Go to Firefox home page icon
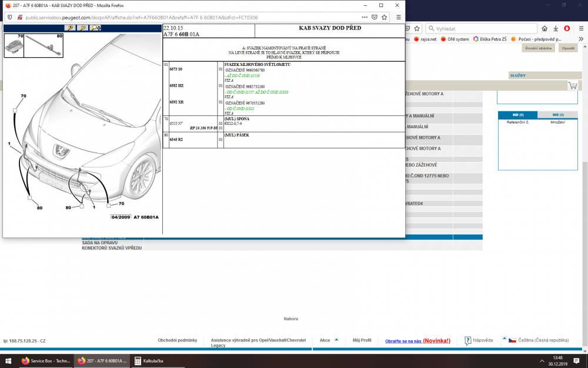This screenshot has width=588, height=368. tap(544, 28)
